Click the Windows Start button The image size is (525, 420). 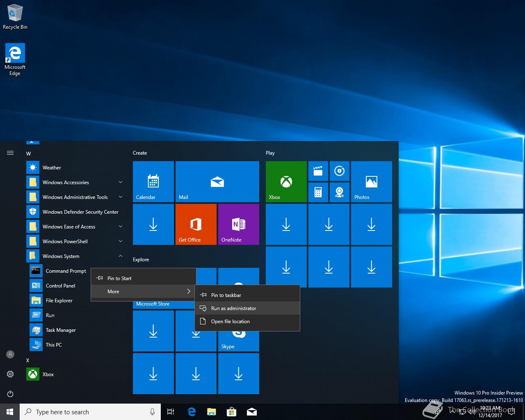[x=10, y=412]
